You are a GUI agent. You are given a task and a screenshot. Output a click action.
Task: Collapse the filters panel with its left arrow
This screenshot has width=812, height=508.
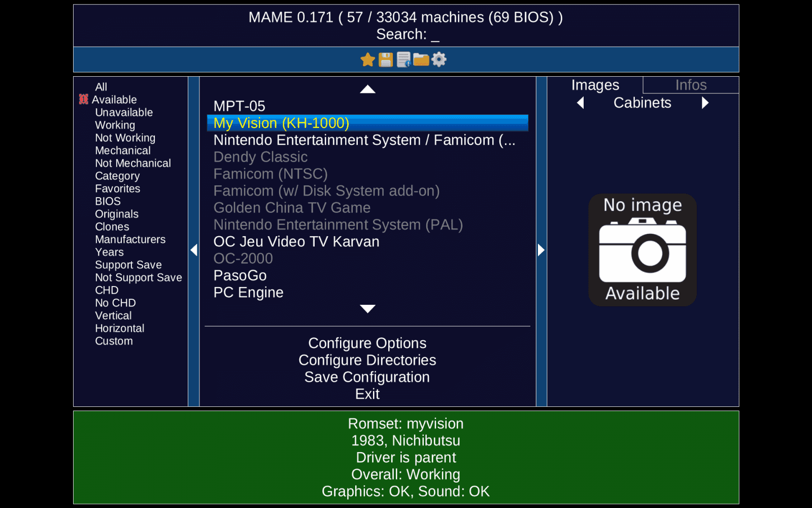click(x=194, y=250)
